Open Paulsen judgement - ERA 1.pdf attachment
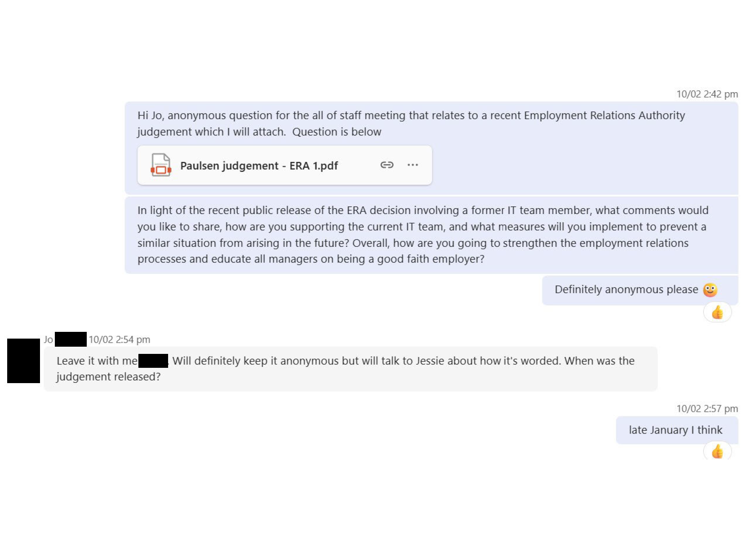756x536 pixels. [259, 165]
